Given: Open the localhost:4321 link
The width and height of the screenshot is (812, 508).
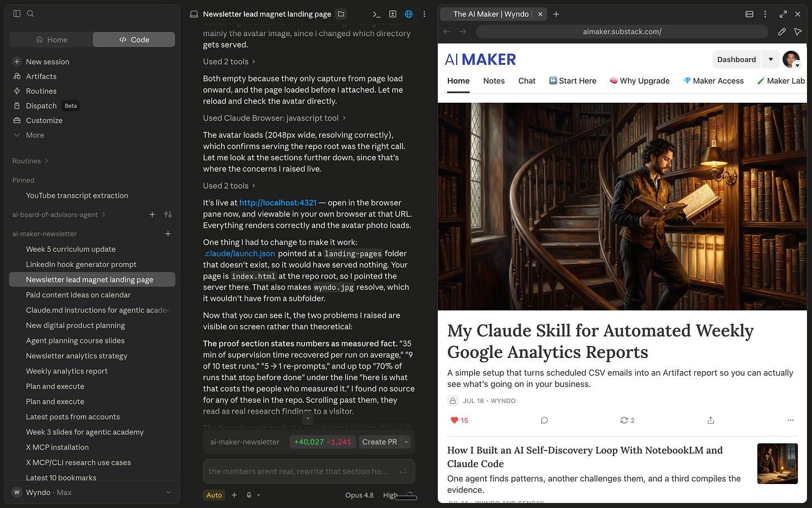Looking at the screenshot, I should coord(278,203).
